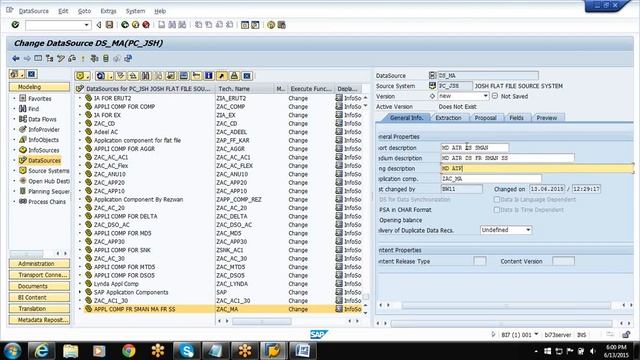Click the tree horizontal scrollbar thumb
The height and width of the screenshot is (360, 640).
[x=262, y=322]
